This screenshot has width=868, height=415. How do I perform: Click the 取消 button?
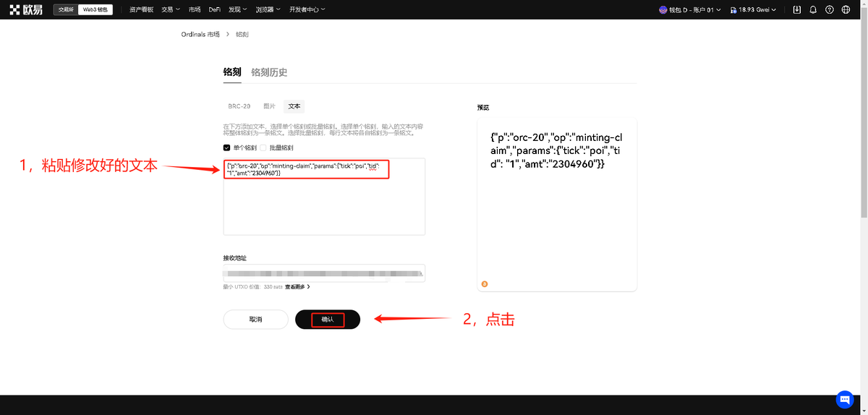point(255,319)
